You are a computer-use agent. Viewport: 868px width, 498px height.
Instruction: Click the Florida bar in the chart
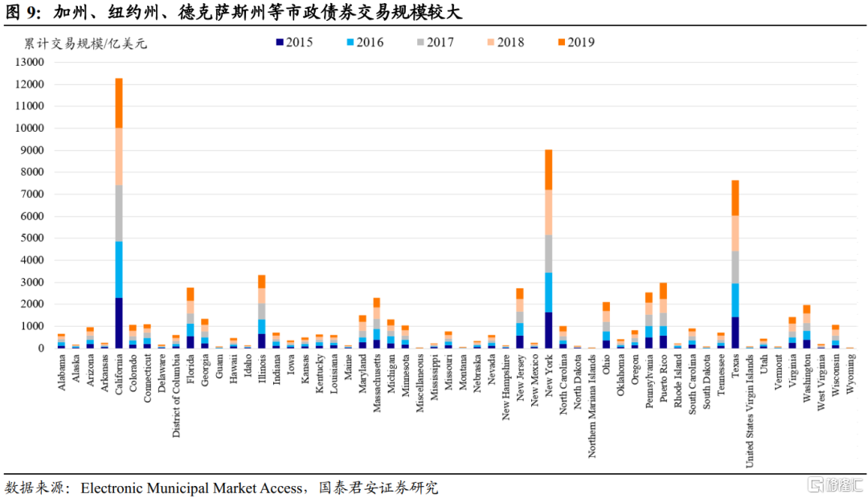190,317
